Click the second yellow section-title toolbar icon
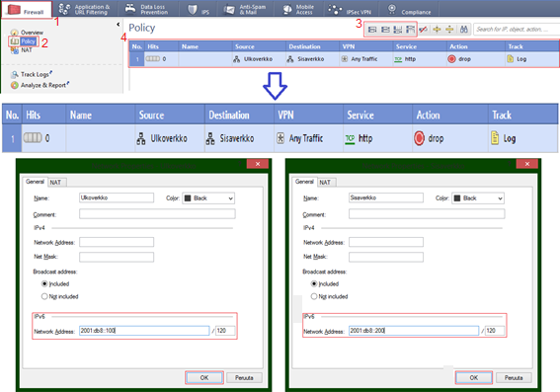The height and width of the screenshot is (392, 560). tap(449, 30)
